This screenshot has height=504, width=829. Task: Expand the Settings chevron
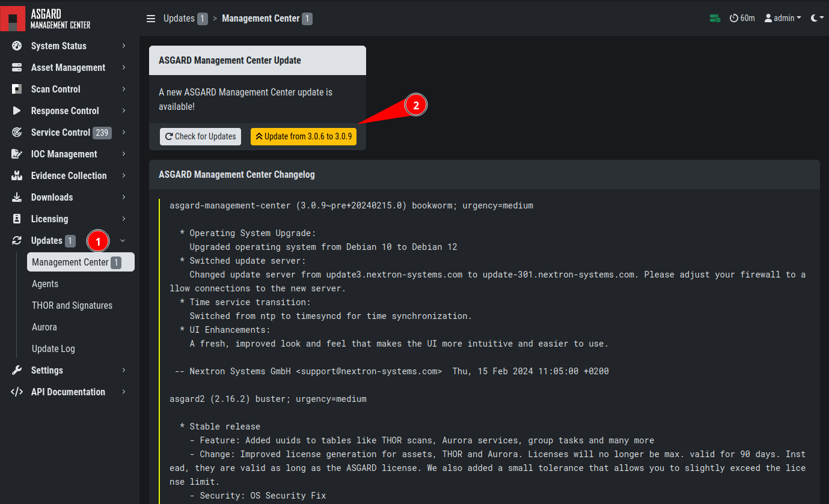(x=123, y=370)
